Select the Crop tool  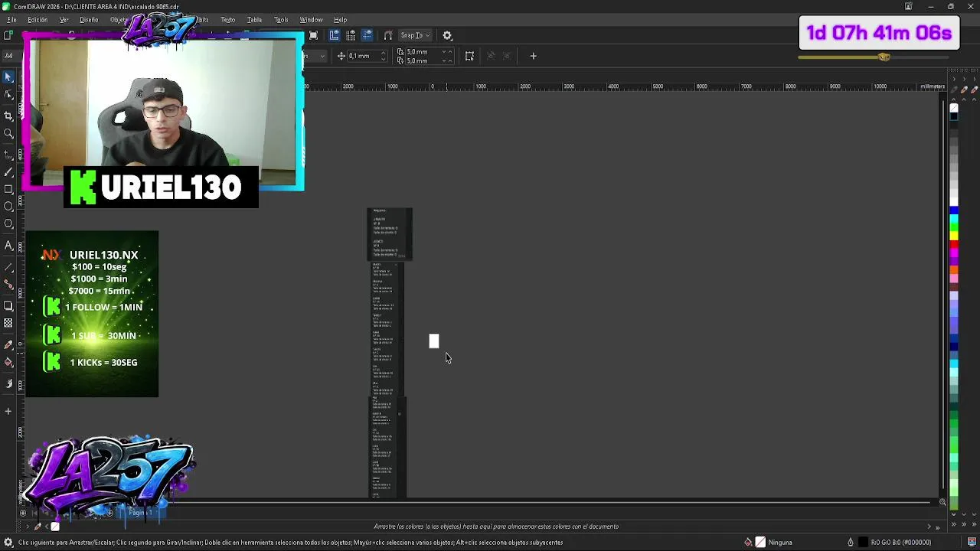point(8,115)
